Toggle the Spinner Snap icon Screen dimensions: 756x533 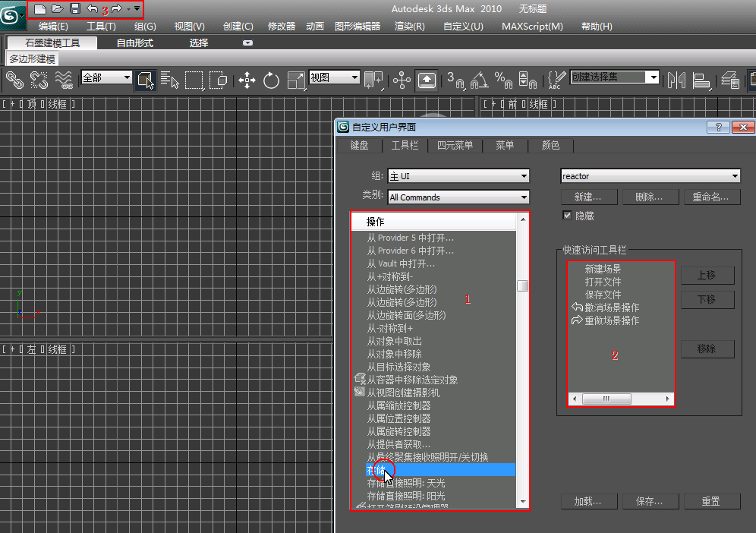click(528, 80)
